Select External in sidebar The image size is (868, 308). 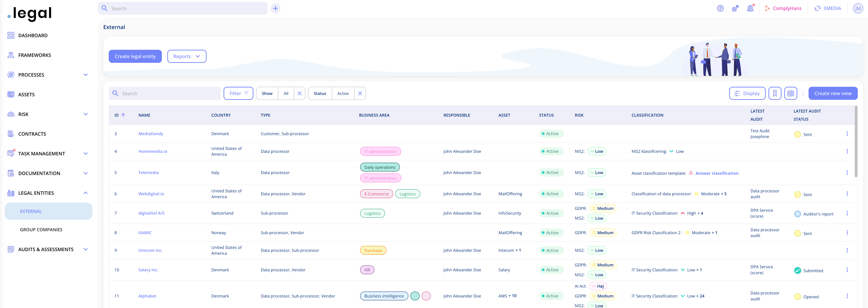click(x=49, y=211)
